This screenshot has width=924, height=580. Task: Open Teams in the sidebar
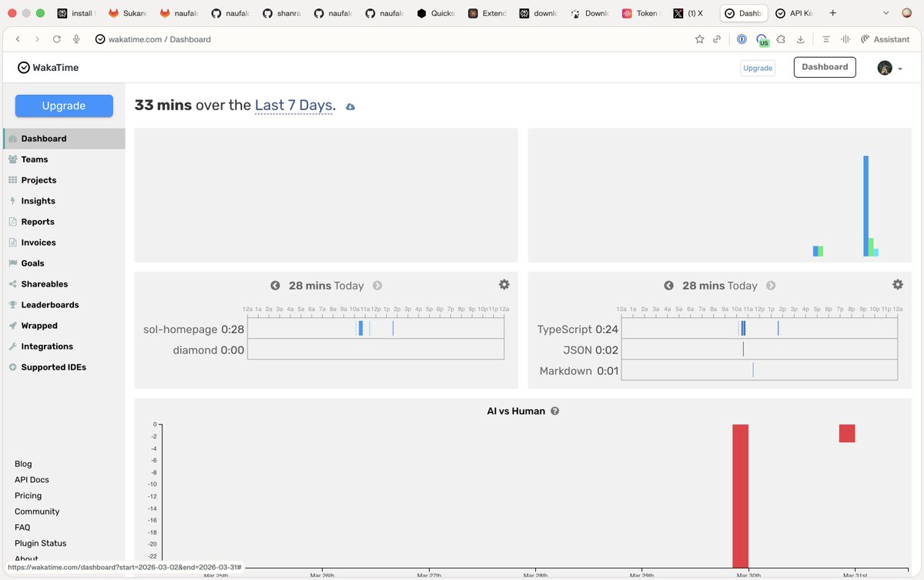click(x=35, y=159)
